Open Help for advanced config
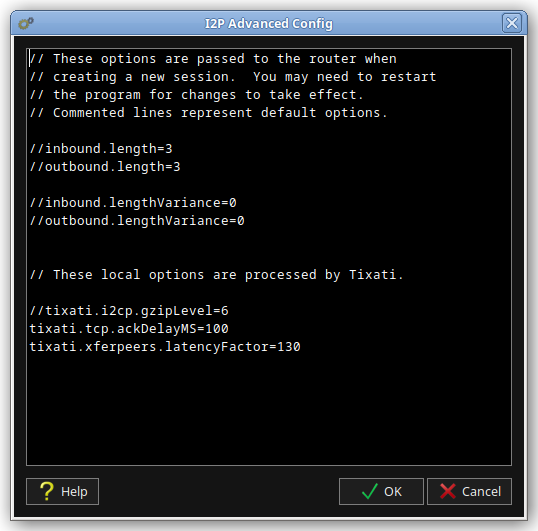 62,491
